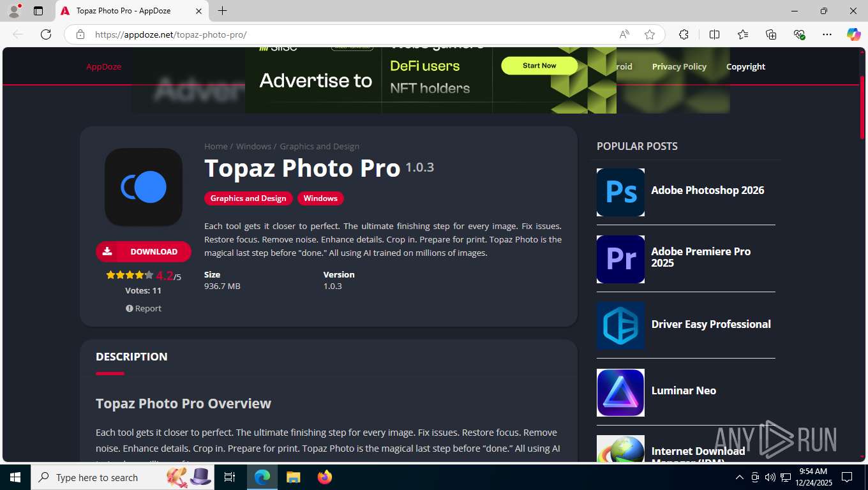Click the Graphics and Design tag
Viewport: 868px width, 490px height.
248,198
